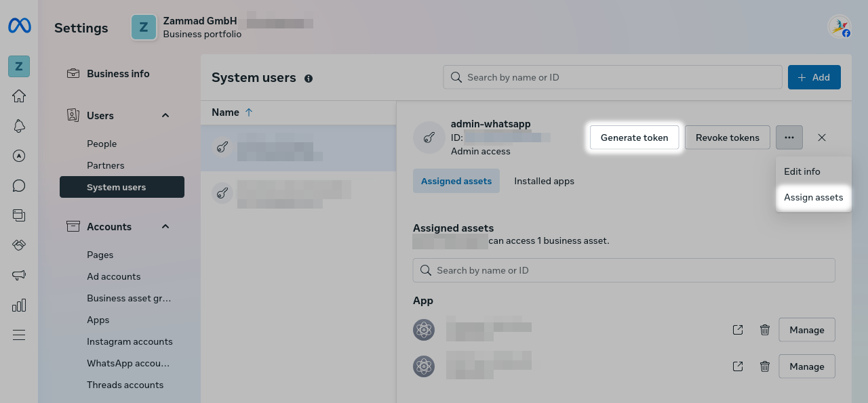
Task: Open the inbox chat bubble icon
Action: tap(19, 186)
